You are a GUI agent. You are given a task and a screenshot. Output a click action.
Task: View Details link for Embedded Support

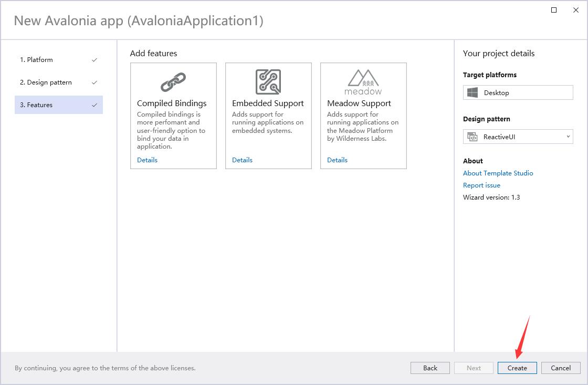(x=242, y=160)
